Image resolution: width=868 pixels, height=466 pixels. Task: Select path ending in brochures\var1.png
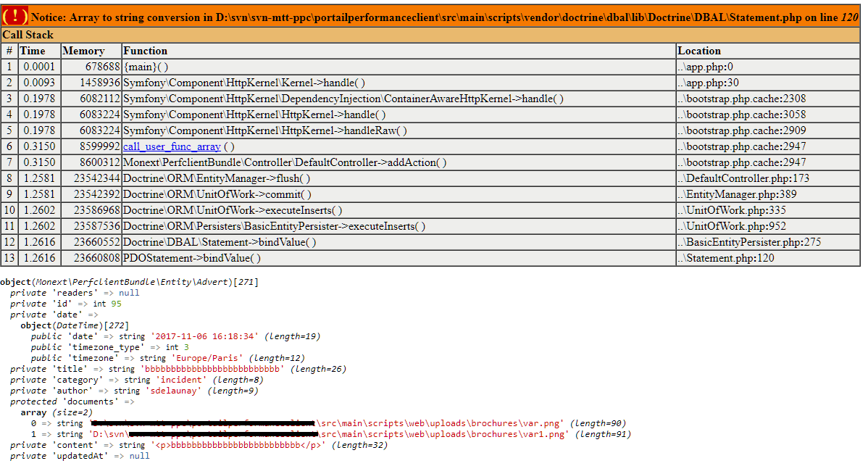coord(329,434)
